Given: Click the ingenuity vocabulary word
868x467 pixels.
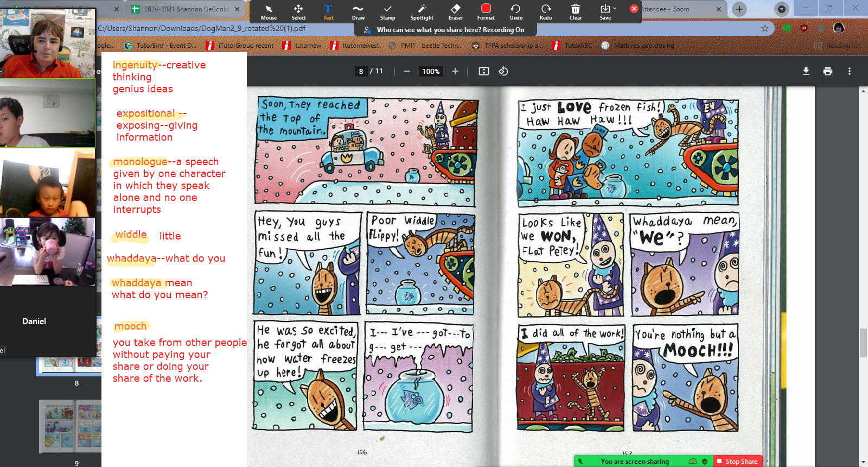Looking at the screenshot, I should point(135,65).
